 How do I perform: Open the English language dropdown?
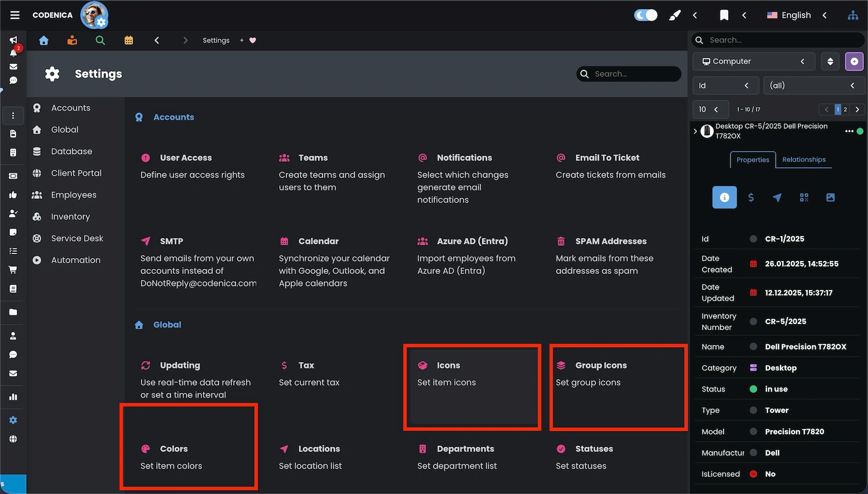[x=795, y=15]
